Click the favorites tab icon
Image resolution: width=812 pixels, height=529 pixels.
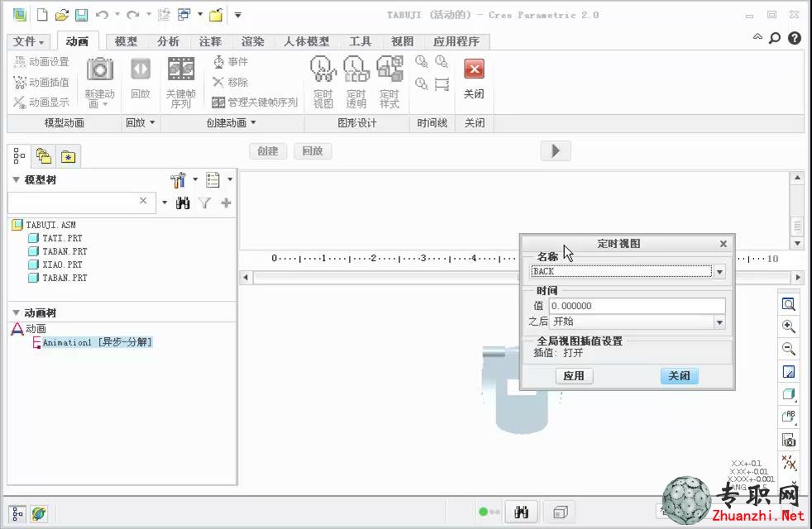(69, 156)
